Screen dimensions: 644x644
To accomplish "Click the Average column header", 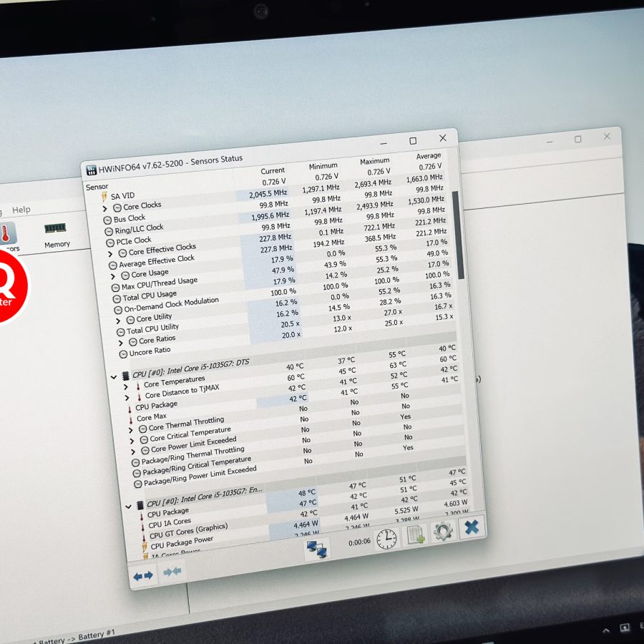I will (x=429, y=156).
